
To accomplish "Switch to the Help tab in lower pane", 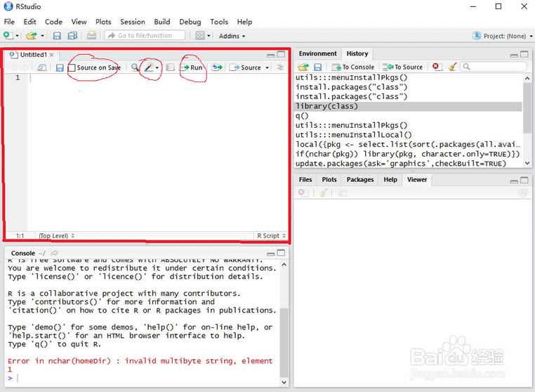I will coord(390,180).
